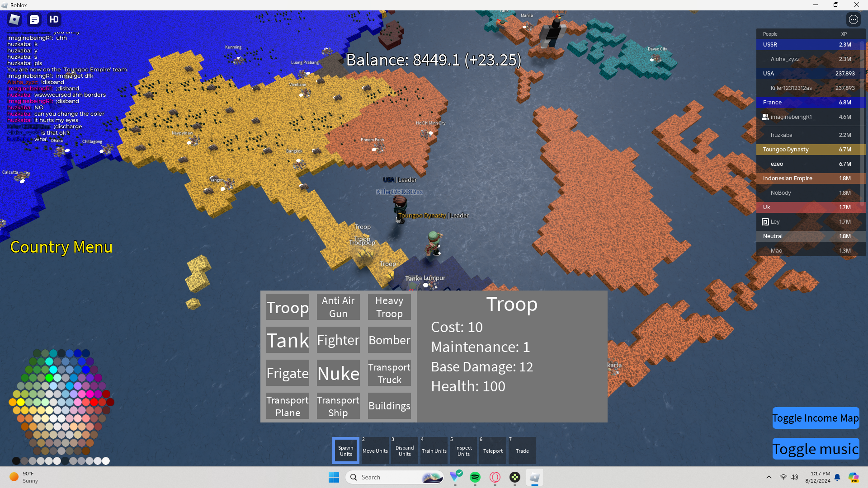
Task: Expand the hidden system tray icons
Action: [x=769, y=477]
